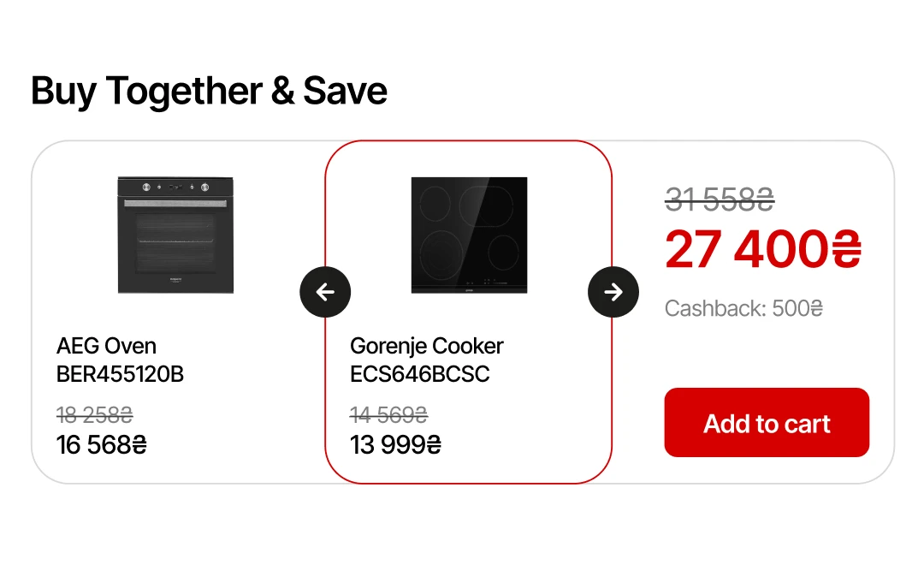The image size is (924, 565).
Task: Select the previous product chevron beside the oven
Action: click(325, 292)
